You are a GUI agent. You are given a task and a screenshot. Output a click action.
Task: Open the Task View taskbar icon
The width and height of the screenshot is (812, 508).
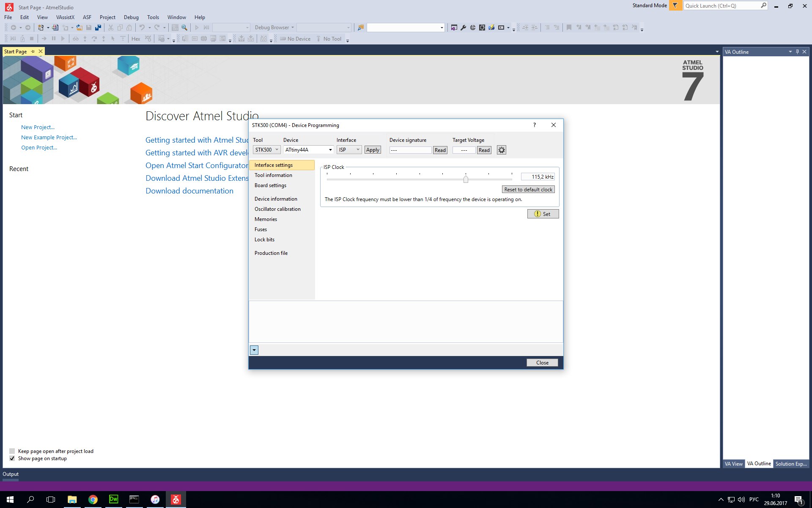(51, 500)
